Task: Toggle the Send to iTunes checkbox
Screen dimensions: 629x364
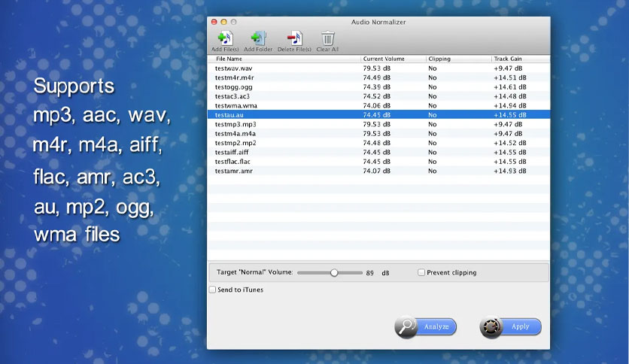Action: pyautogui.click(x=213, y=290)
